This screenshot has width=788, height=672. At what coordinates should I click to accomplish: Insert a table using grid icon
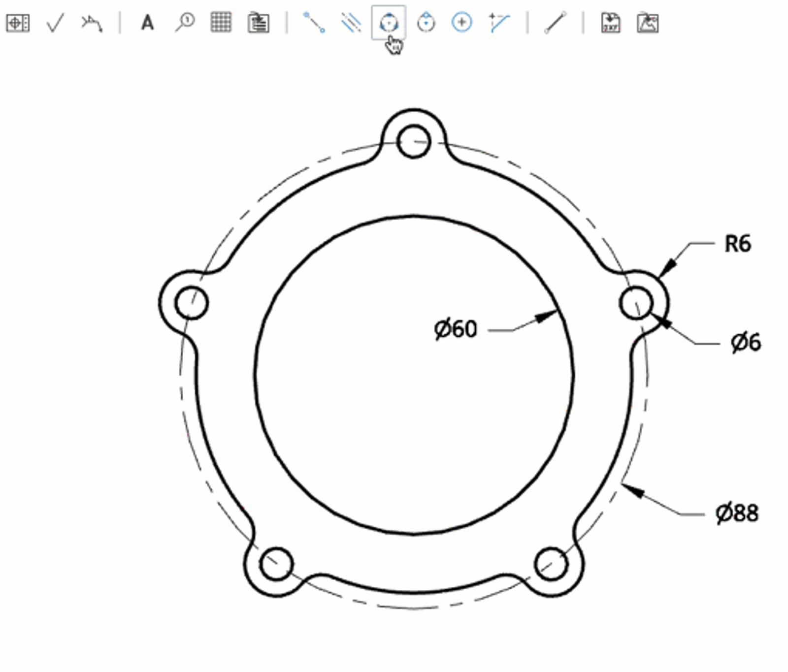[221, 23]
